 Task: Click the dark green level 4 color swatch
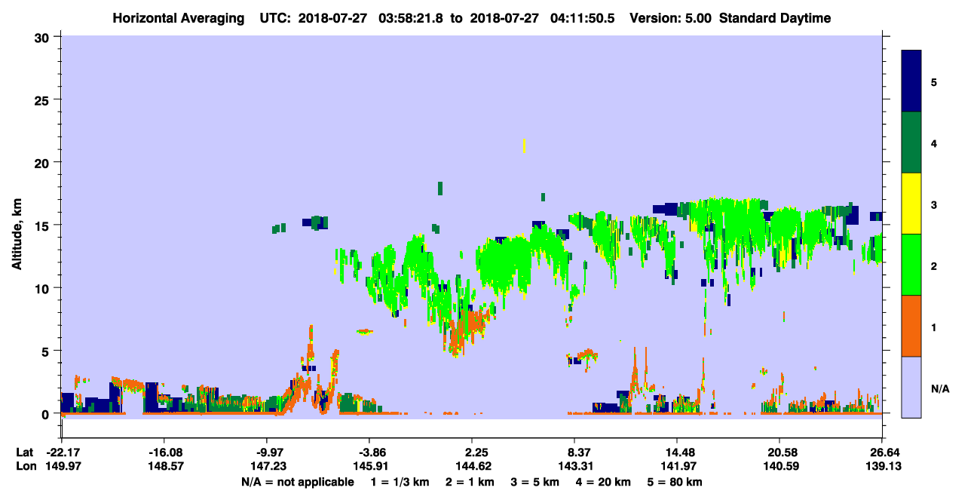pyautogui.click(x=911, y=143)
